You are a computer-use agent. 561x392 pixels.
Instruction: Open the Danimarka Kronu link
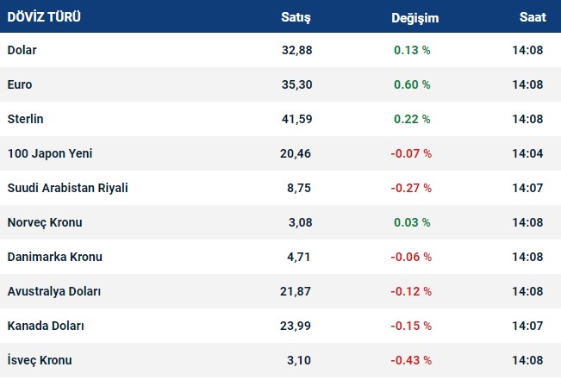pos(54,257)
